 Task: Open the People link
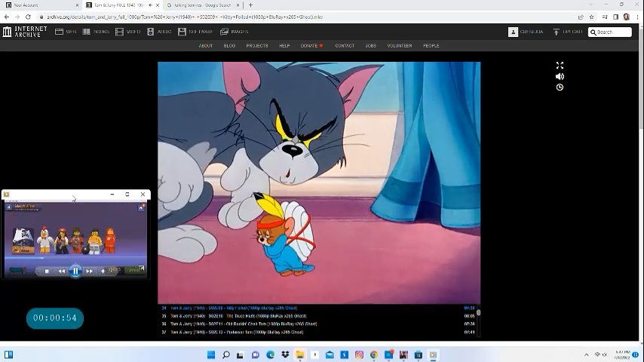431,45
